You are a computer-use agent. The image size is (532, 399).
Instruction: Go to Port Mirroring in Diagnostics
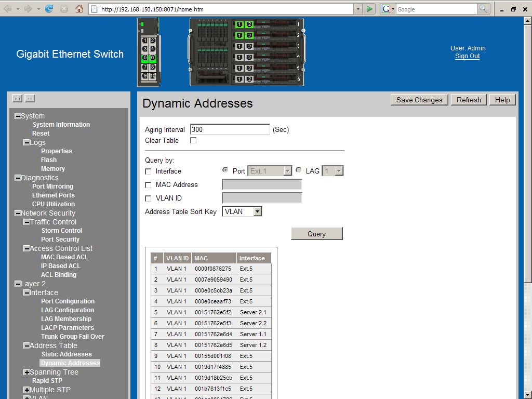[x=52, y=187]
